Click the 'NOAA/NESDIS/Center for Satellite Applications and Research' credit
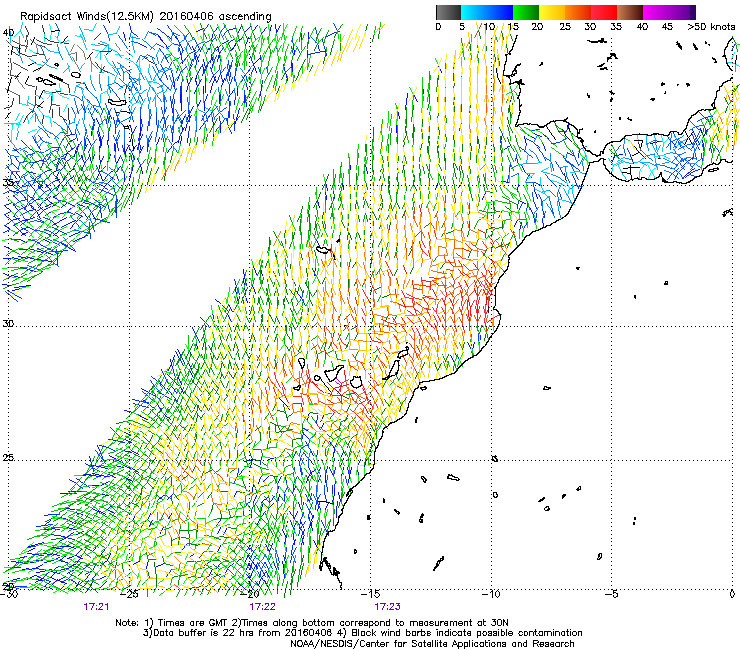 click(432, 644)
